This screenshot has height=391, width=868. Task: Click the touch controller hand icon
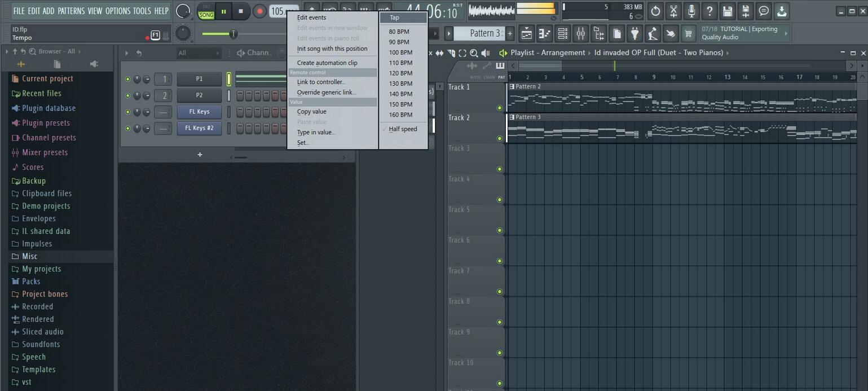coord(671,34)
